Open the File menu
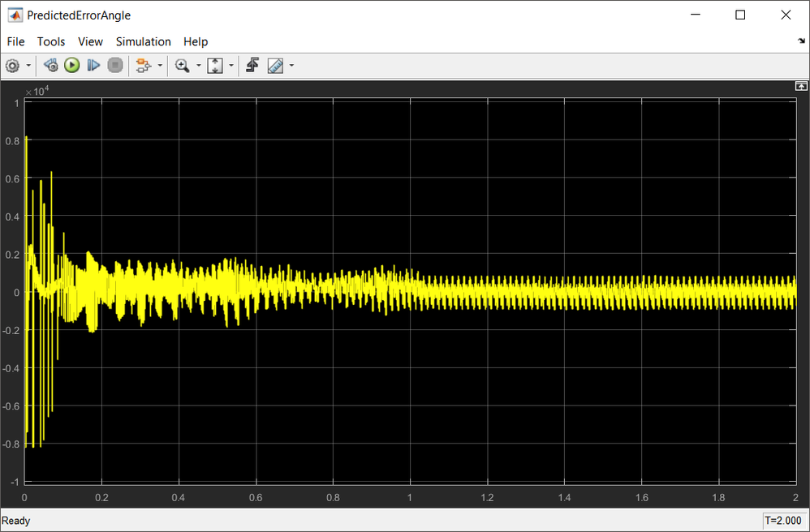The image size is (810, 532). click(15, 42)
